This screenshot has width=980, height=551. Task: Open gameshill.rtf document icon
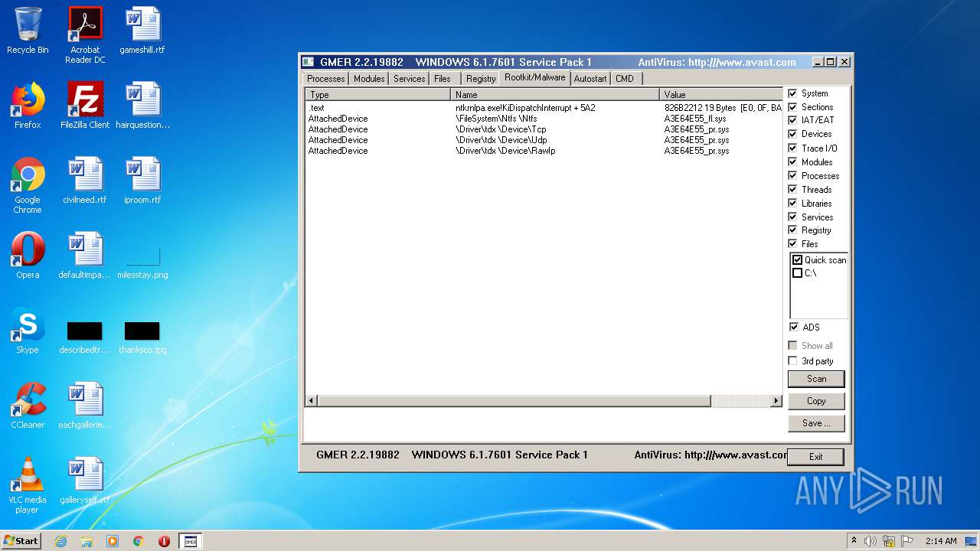[x=142, y=31]
